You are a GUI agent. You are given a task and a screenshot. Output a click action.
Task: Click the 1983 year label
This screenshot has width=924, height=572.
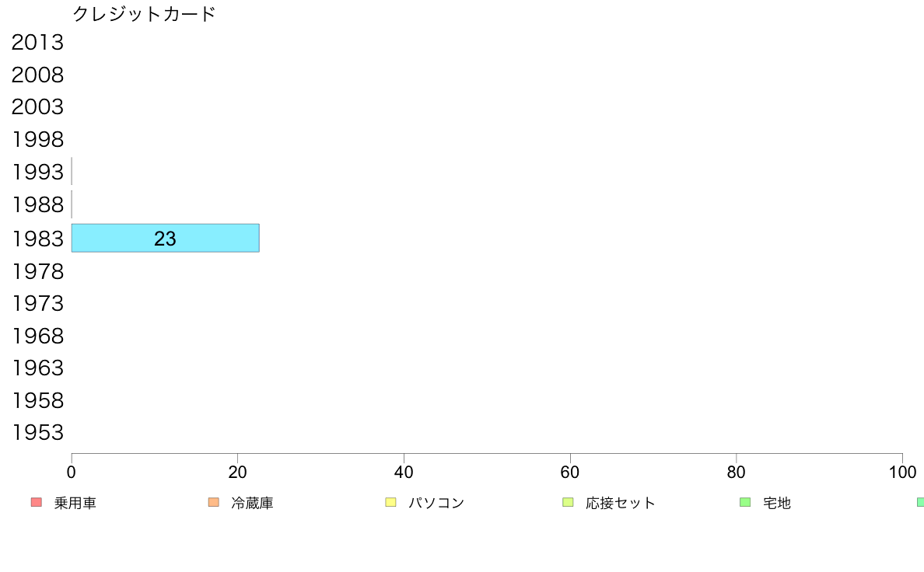tap(37, 239)
